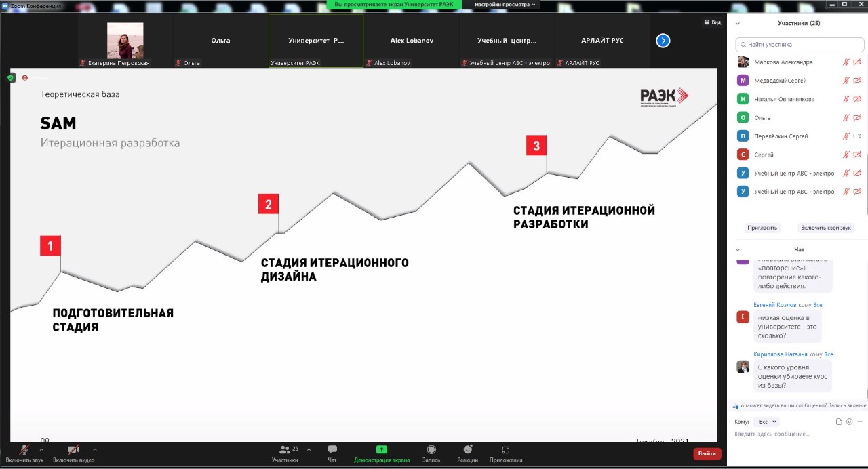Image resolution: width=868 pixels, height=469 pixels.
Task: Click the Share Screen (Демонстрация экрана) icon
Action: pyautogui.click(x=381, y=450)
